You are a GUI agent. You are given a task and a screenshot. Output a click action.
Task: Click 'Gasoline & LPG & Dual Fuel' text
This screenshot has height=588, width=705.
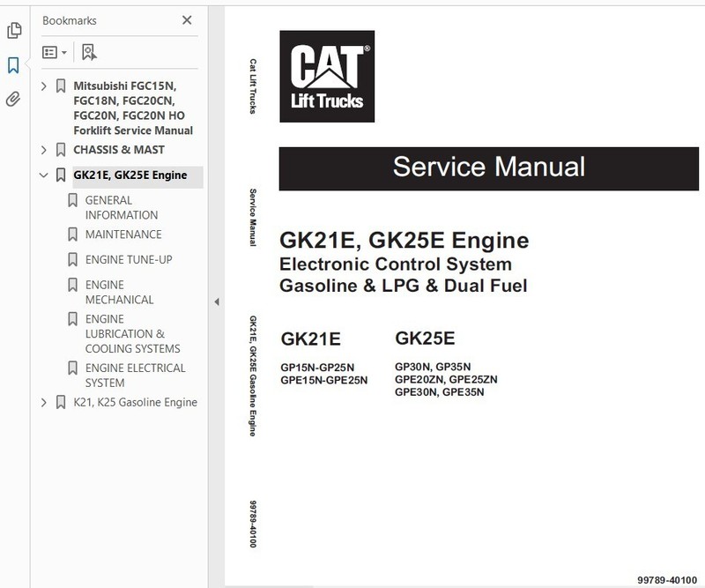tap(404, 286)
